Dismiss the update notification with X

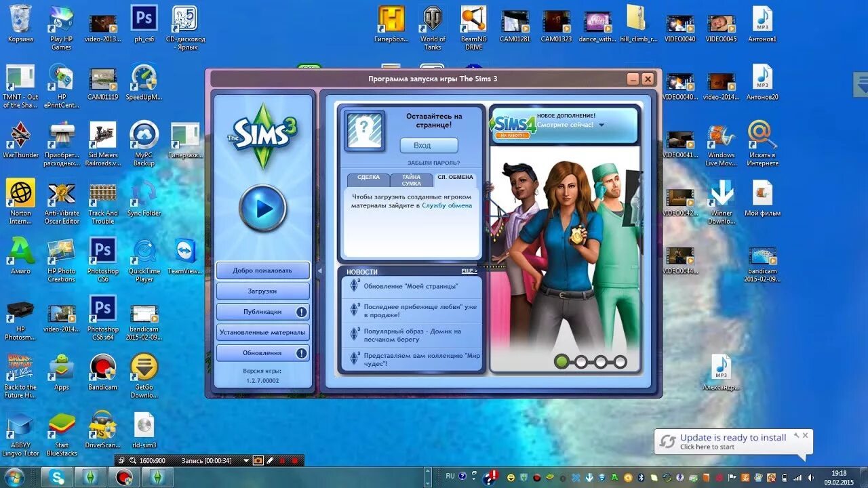(805, 435)
